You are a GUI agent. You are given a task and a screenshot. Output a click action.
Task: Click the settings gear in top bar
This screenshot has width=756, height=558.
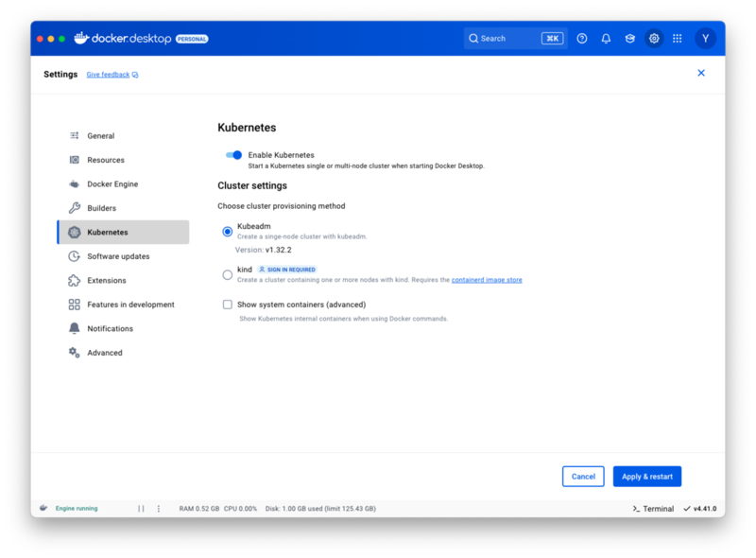pos(654,39)
